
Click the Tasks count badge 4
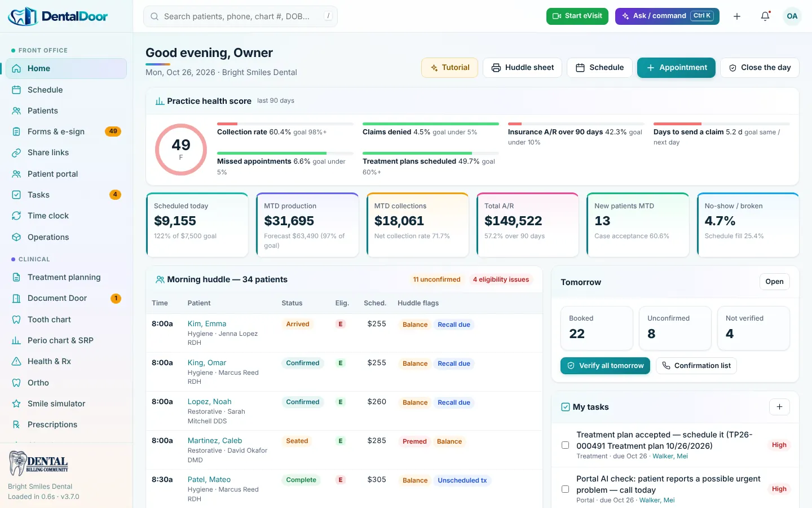115,195
